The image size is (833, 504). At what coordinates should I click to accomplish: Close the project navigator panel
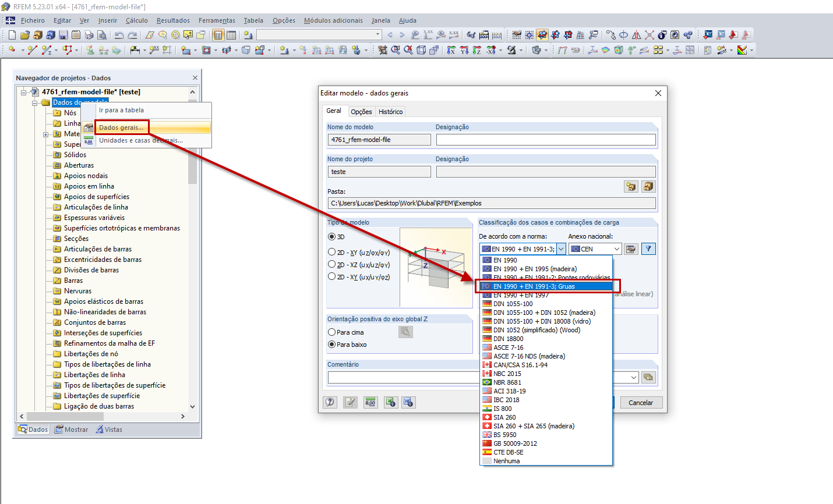pos(195,78)
